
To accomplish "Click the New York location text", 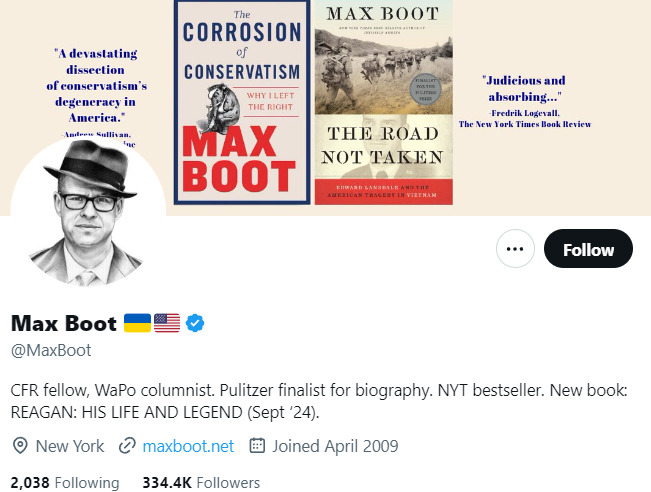I will click(x=69, y=446).
